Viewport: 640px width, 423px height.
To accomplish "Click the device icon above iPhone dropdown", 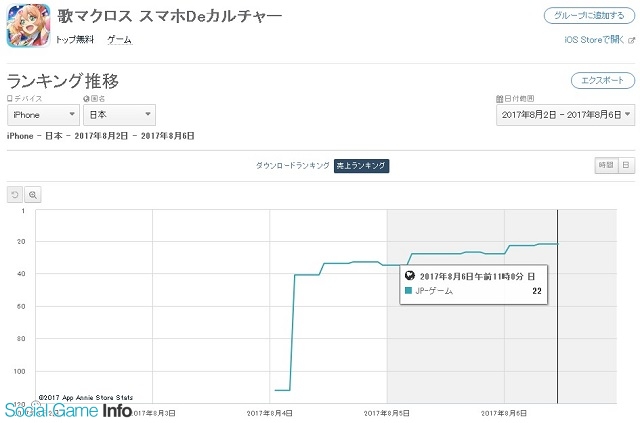I will pos(10,99).
